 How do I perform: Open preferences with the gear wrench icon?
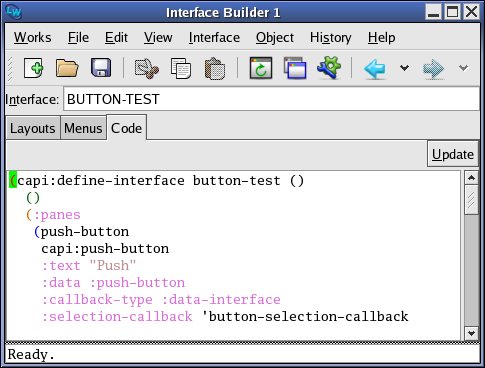pos(329,68)
